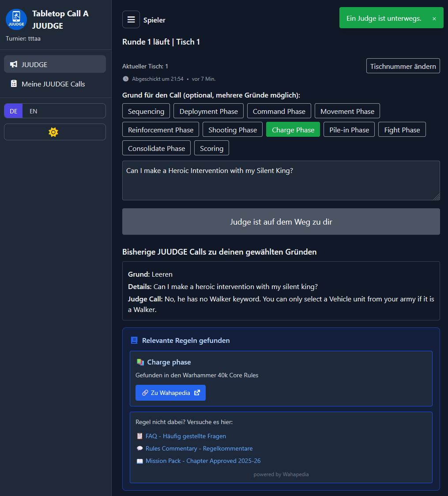
Task: Toggle the Command Phase reason chip
Action: (279, 111)
